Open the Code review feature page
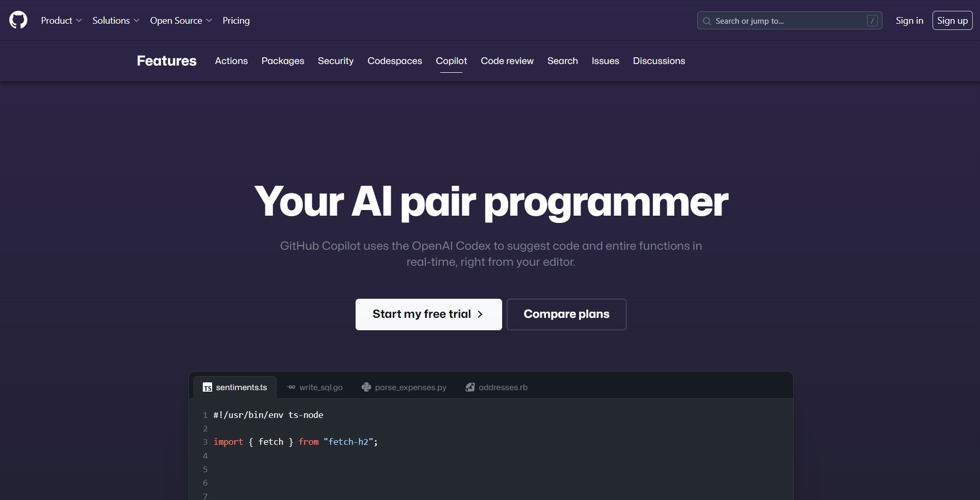The height and width of the screenshot is (500, 980). (507, 61)
